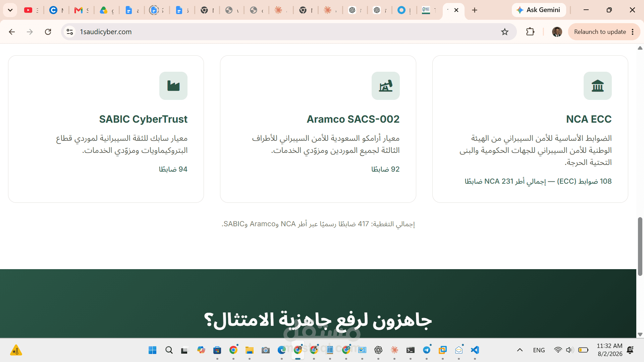Click the '108 ضوابط (ECC)' count line
Viewport: 644px width, 362px height.
click(x=538, y=181)
